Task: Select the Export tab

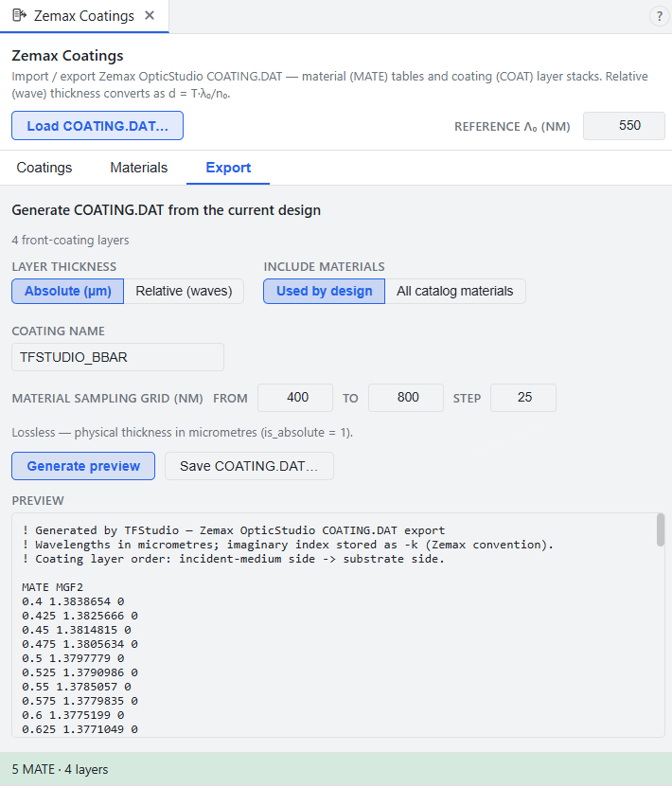Action: pyautogui.click(x=228, y=168)
